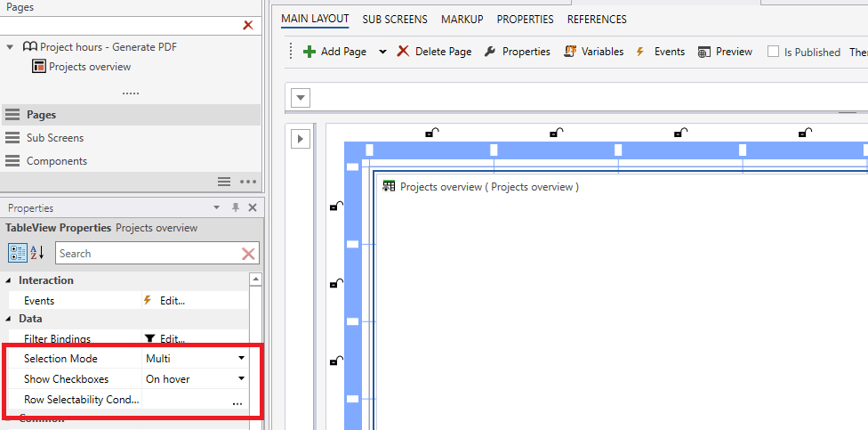Pin the Properties panel
Viewport: 868px width, 430px height.
[236, 207]
